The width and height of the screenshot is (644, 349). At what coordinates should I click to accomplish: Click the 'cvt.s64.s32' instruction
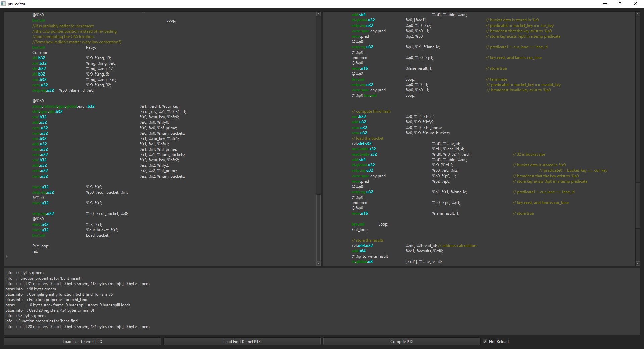[x=362, y=144]
